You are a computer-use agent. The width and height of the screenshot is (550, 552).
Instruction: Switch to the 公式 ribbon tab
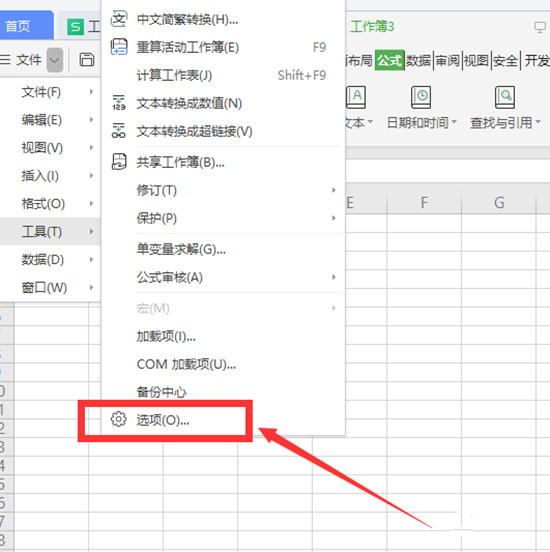389,60
